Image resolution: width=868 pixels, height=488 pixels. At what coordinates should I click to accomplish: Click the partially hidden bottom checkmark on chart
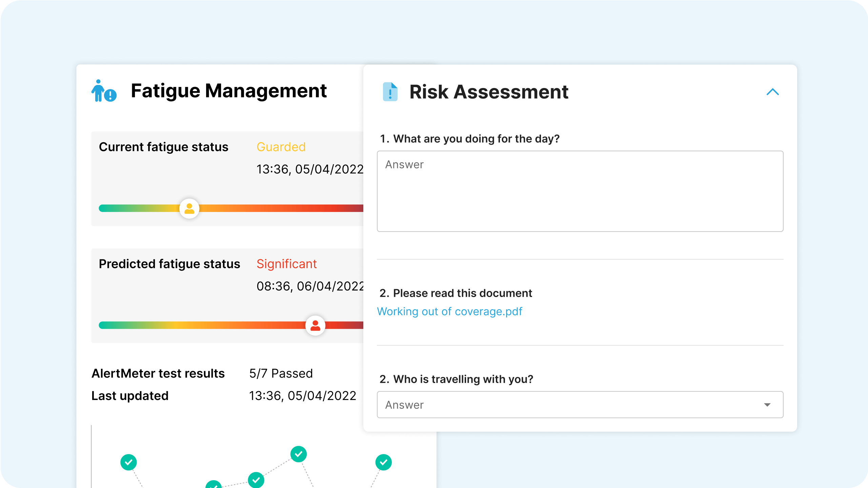tap(214, 485)
